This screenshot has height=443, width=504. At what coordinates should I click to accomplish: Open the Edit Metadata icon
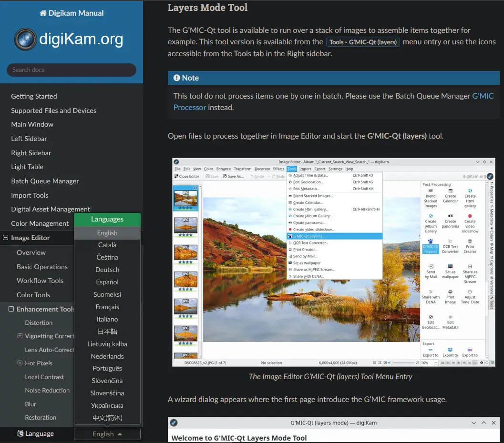point(450,317)
